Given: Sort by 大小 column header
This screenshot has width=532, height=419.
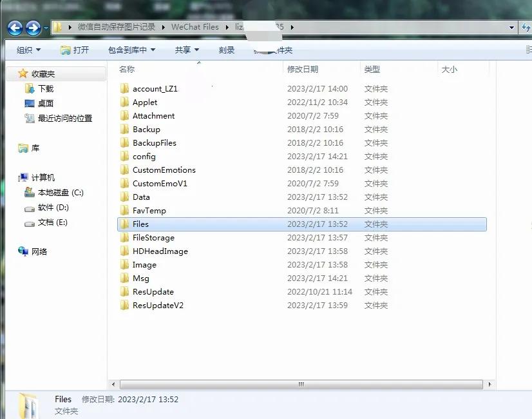Looking at the screenshot, I should (x=449, y=69).
